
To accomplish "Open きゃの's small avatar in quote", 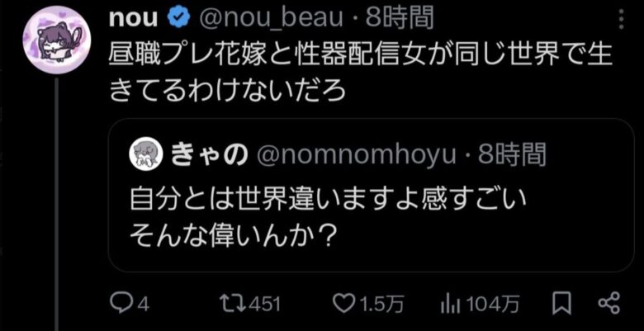I will (x=145, y=154).
